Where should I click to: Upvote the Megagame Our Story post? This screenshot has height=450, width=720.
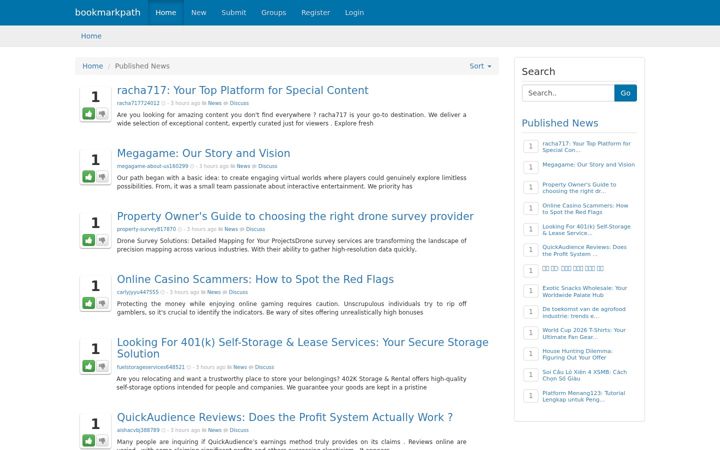tap(89, 176)
